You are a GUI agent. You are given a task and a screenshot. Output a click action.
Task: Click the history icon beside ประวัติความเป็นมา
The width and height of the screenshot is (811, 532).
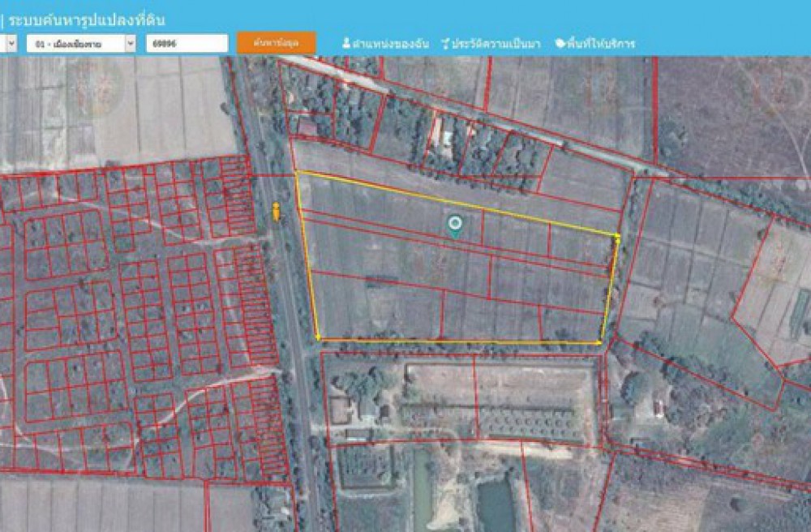tap(445, 44)
